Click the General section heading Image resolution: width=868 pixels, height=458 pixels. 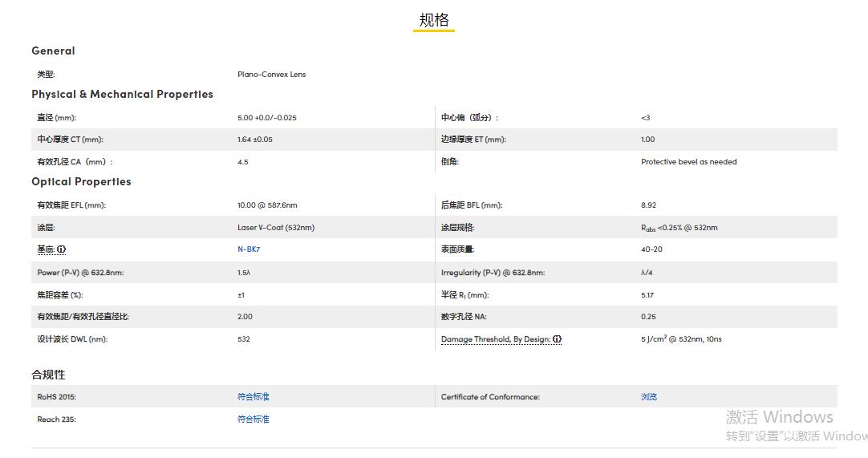53,51
